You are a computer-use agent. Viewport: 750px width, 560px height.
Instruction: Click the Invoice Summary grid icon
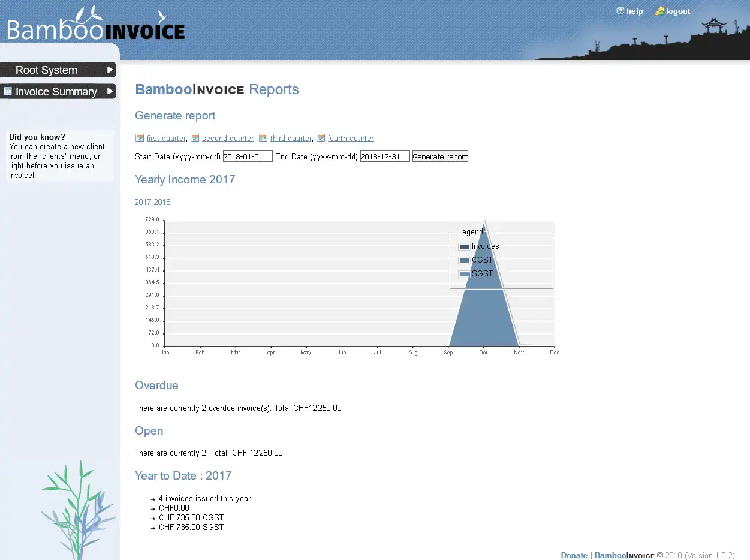point(8,91)
